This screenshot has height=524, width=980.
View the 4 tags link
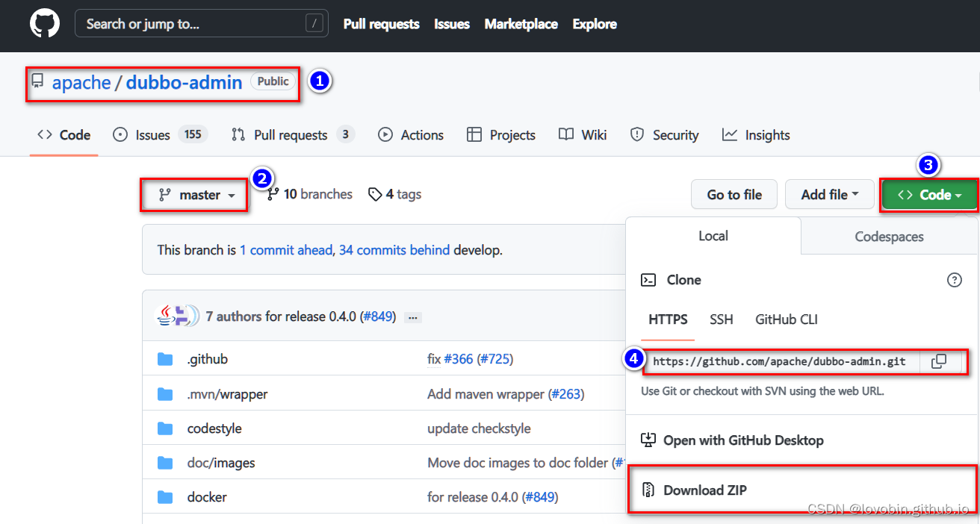click(394, 194)
